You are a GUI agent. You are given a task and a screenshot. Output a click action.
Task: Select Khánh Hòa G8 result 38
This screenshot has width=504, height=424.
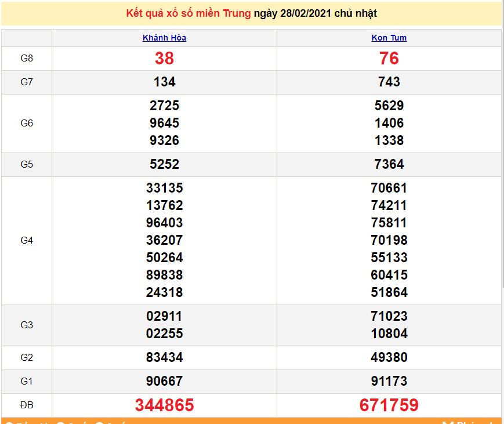tap(164, 59)
